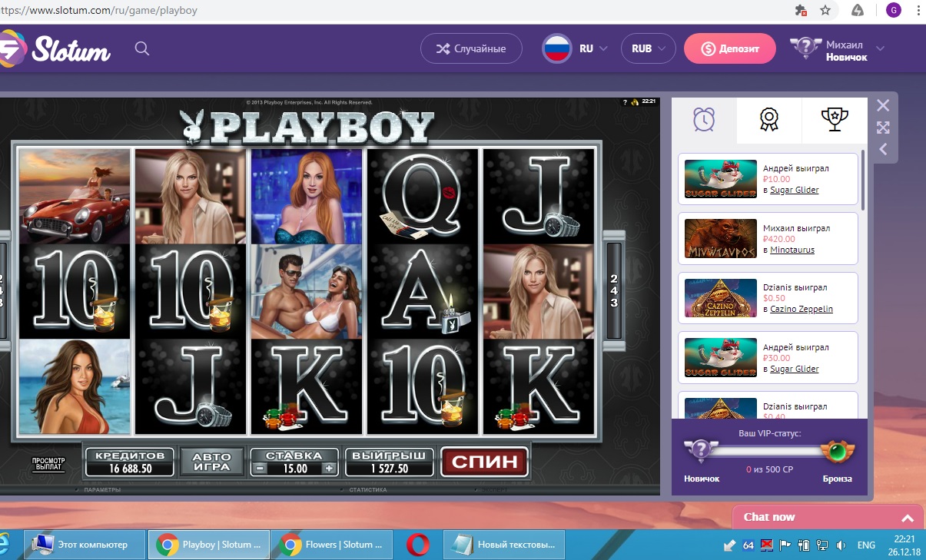This screenshot has width=926, height=560.
Task: Click Cazino Zeppelin thumbnail for $0.50 win
Action: [x=719, y=299]
